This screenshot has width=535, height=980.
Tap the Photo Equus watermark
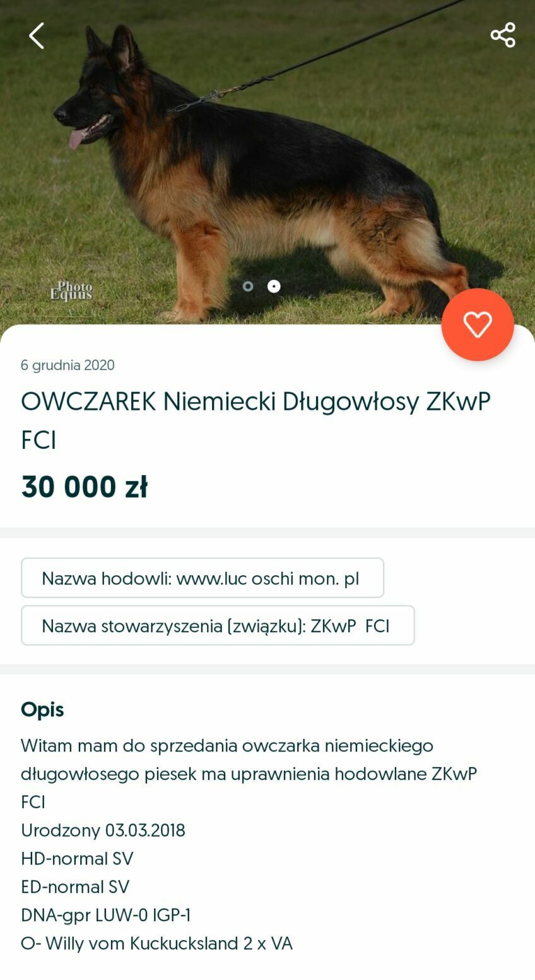tap(71, 291)
